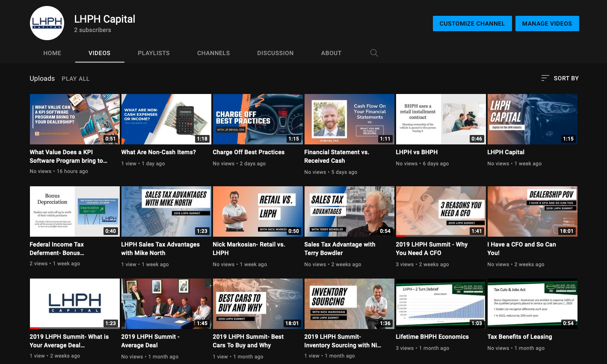Open the Bonus Depreciation thumbnail

75,211
